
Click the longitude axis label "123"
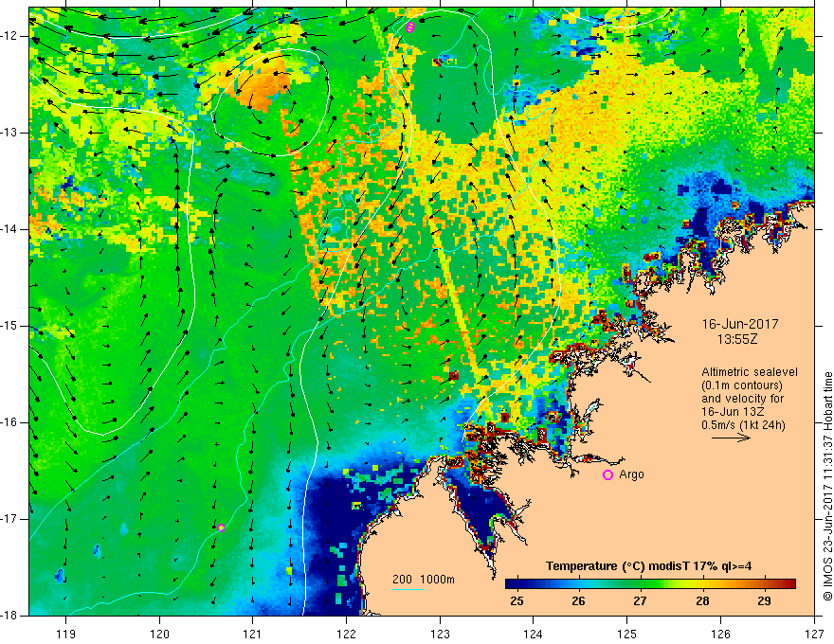(x=440, y=634)
